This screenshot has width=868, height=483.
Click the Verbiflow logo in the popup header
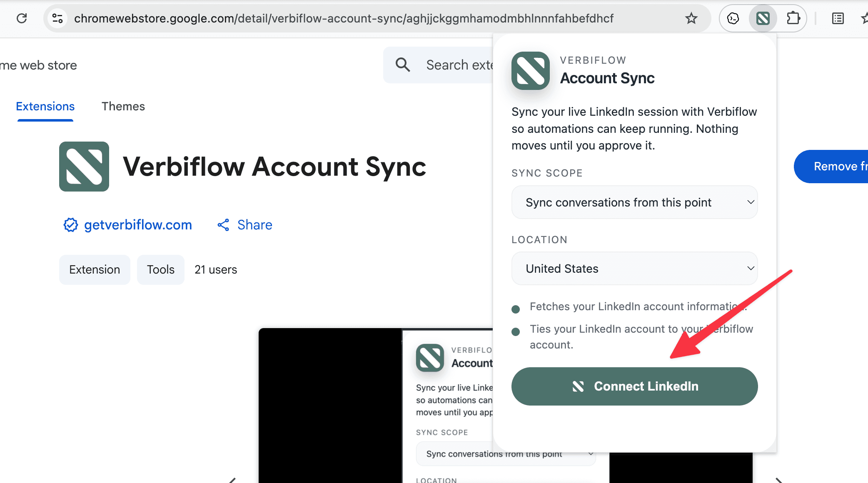pos(531,71)
